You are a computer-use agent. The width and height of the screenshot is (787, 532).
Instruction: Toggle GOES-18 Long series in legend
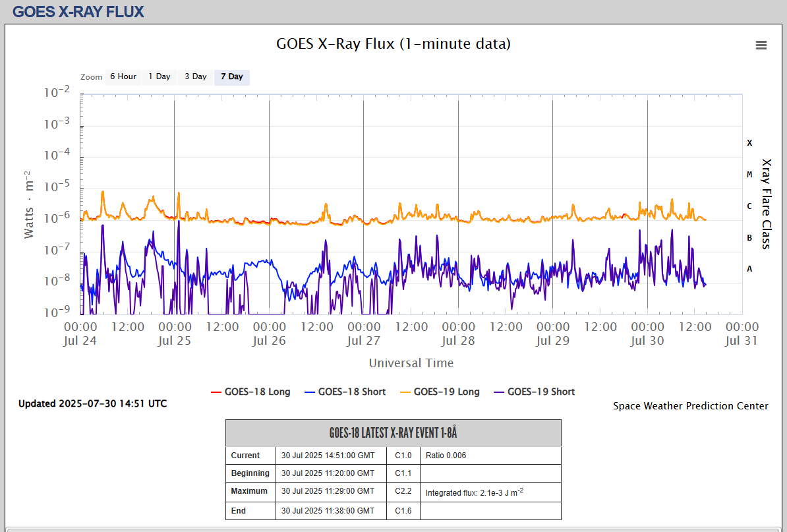click(x=251, y=392)
